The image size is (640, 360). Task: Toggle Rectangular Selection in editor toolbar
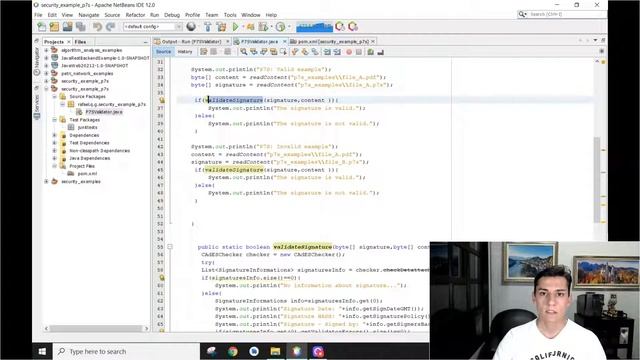[283, 52]
